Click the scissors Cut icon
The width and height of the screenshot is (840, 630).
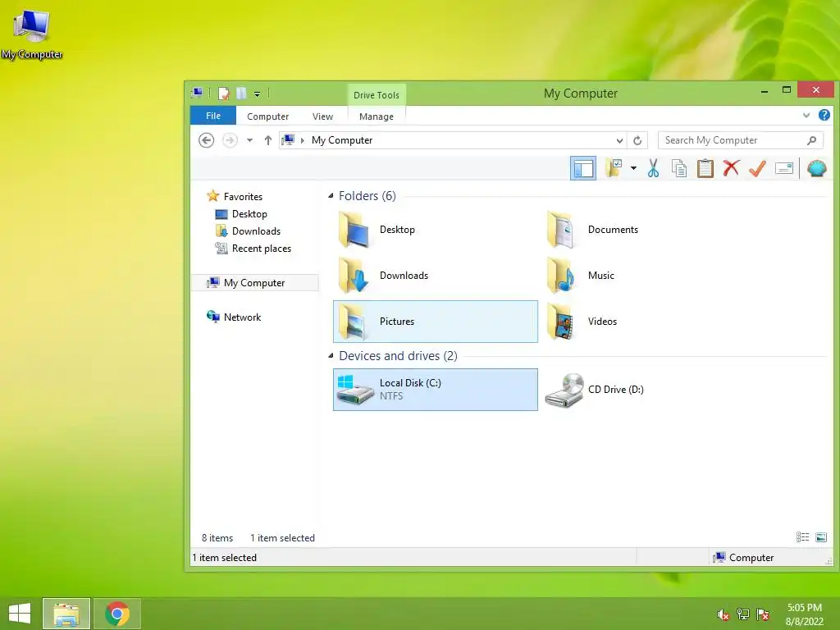[653, 169]
